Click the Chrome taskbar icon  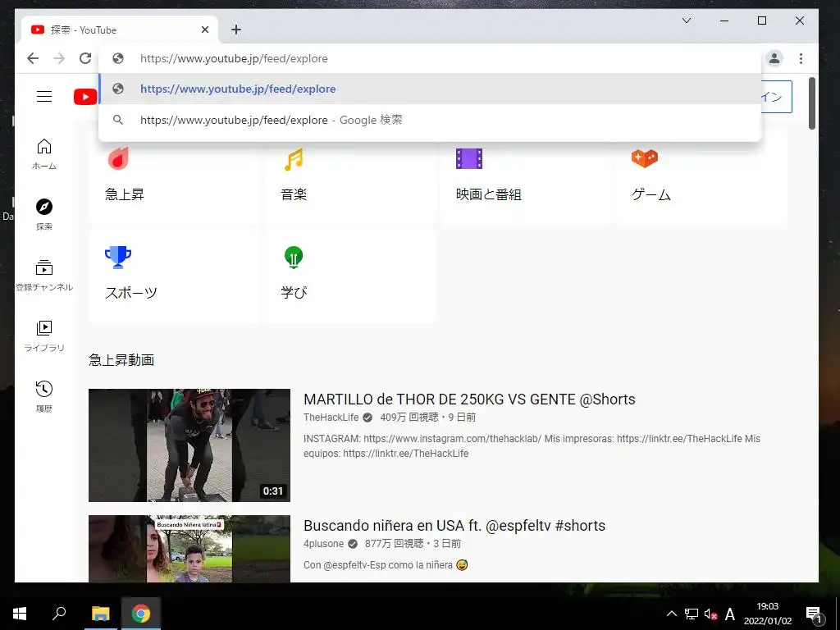click(141, 614)
